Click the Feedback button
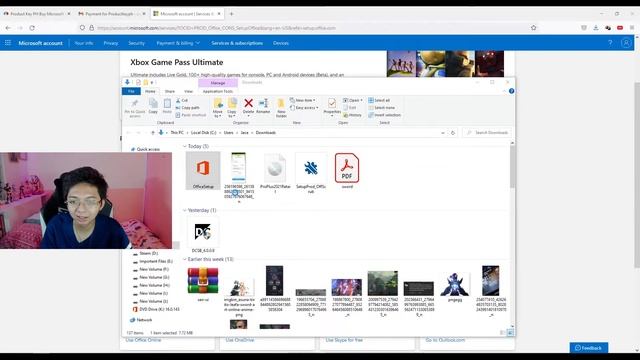The width and height of the screenshot is (640, 360). point(589,348)
